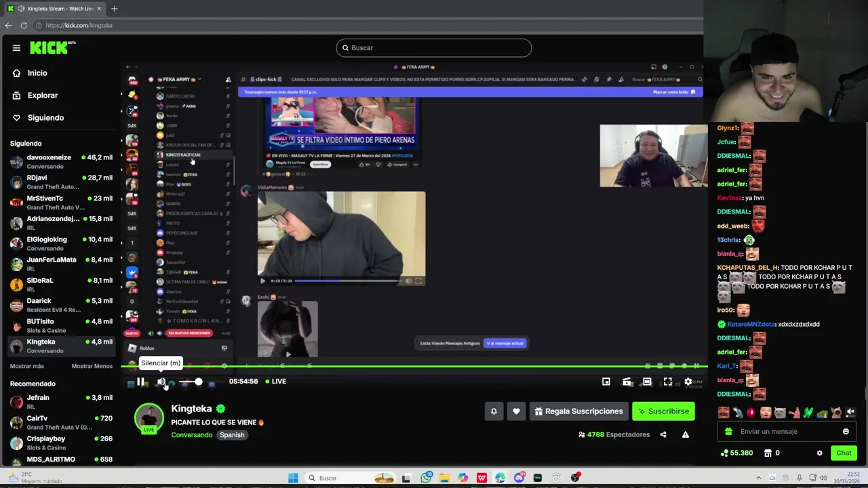Enable mini player mode icon

pos(606,382)
